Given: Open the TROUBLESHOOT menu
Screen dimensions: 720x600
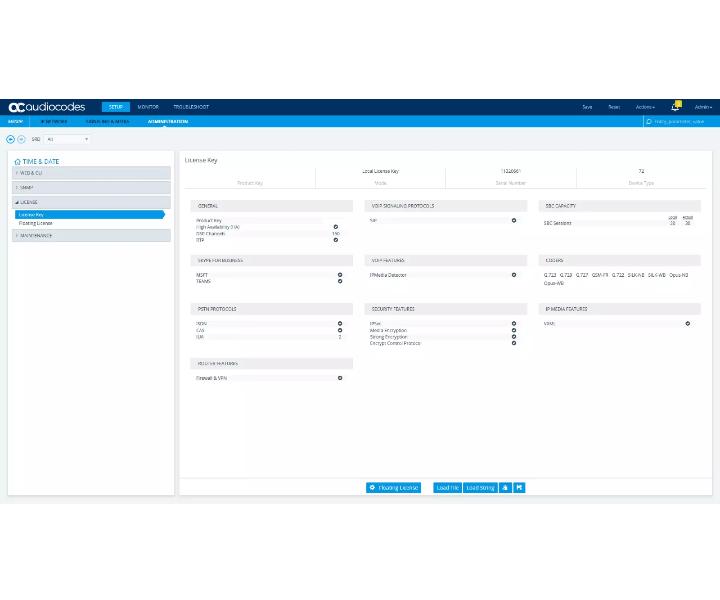Looking at the screenshot, I should (x=191, y=107).
